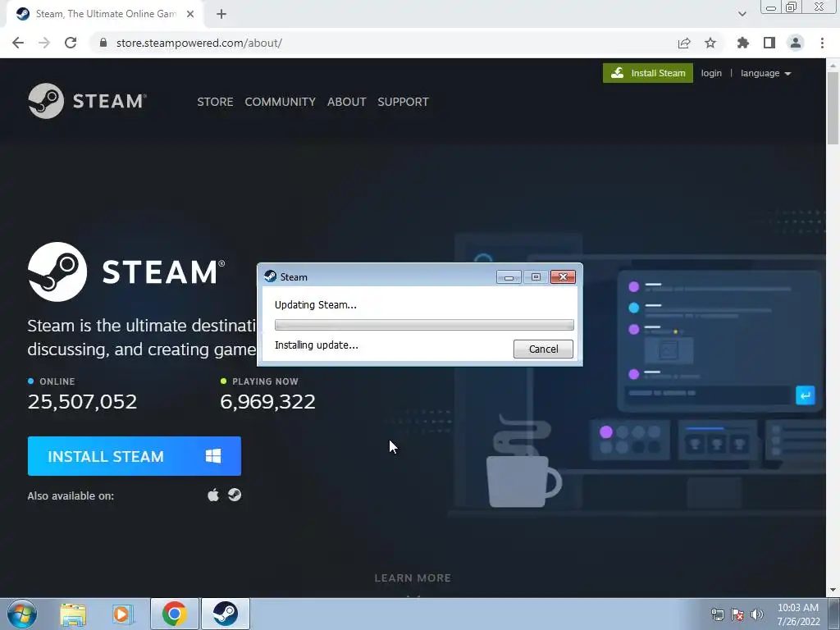This screenshot has width=840, height=630.
Task: Close the Steam updater dialog
Action: pyautogui.click(x=563, y=277)
